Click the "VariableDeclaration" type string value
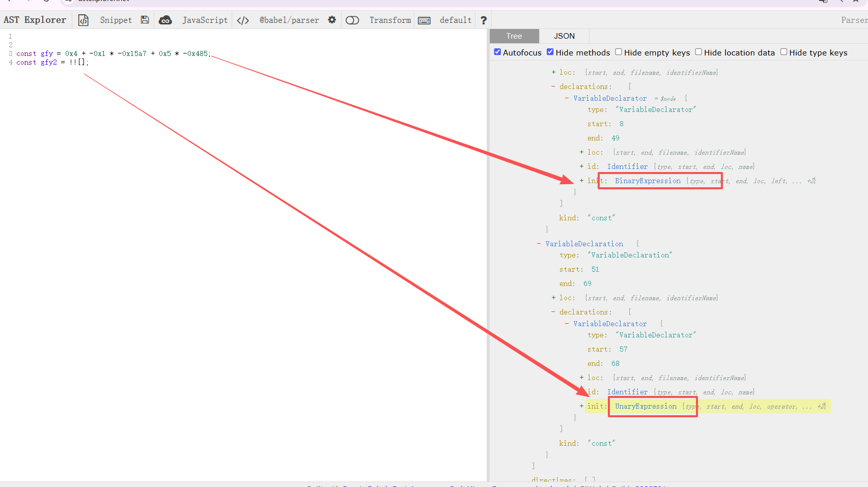Screen dimensions: 868x487 pos(630,255)
